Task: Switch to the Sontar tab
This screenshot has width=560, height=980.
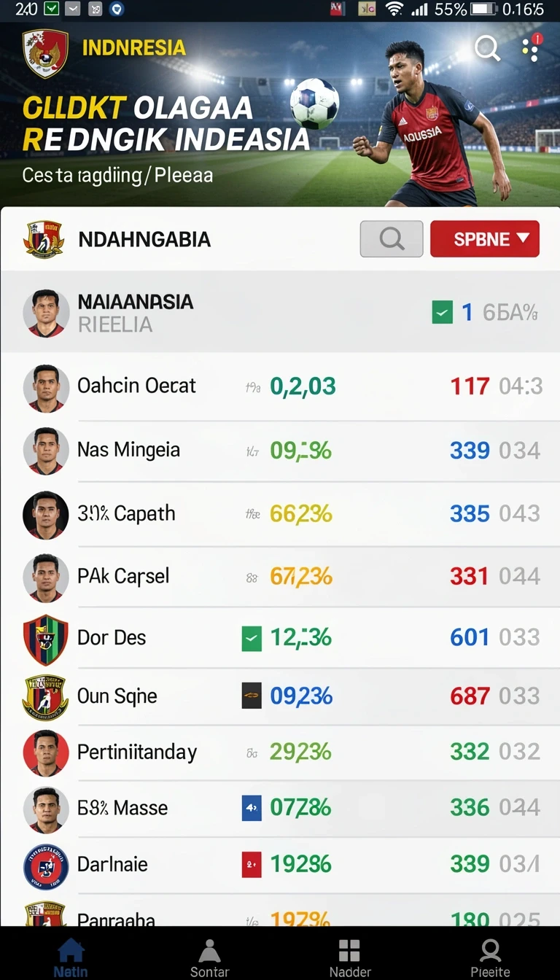Action: click(x=209, y=958)
